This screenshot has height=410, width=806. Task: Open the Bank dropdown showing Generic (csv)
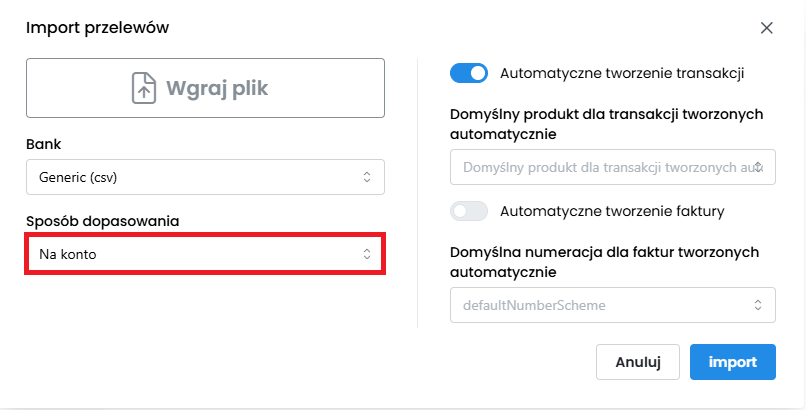204,177
